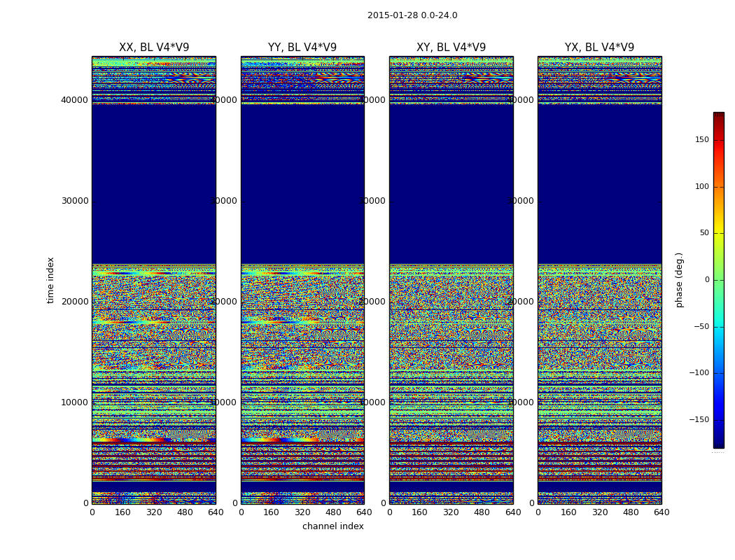Image resolution: width=735 pixels, height=560 pixels.
Task: Click the YX, BL V4*V9 plot title
Action: click(599, 48)
